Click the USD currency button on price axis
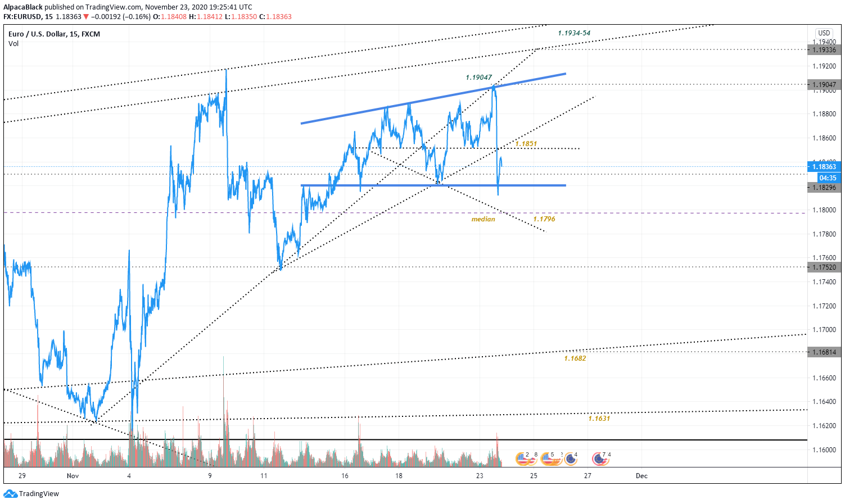This screenshot has width=845, height=504. (824, 33)
